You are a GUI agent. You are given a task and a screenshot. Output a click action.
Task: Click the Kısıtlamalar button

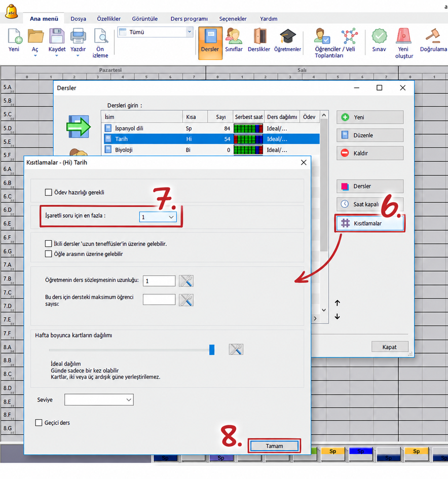(x=370, y=224)
